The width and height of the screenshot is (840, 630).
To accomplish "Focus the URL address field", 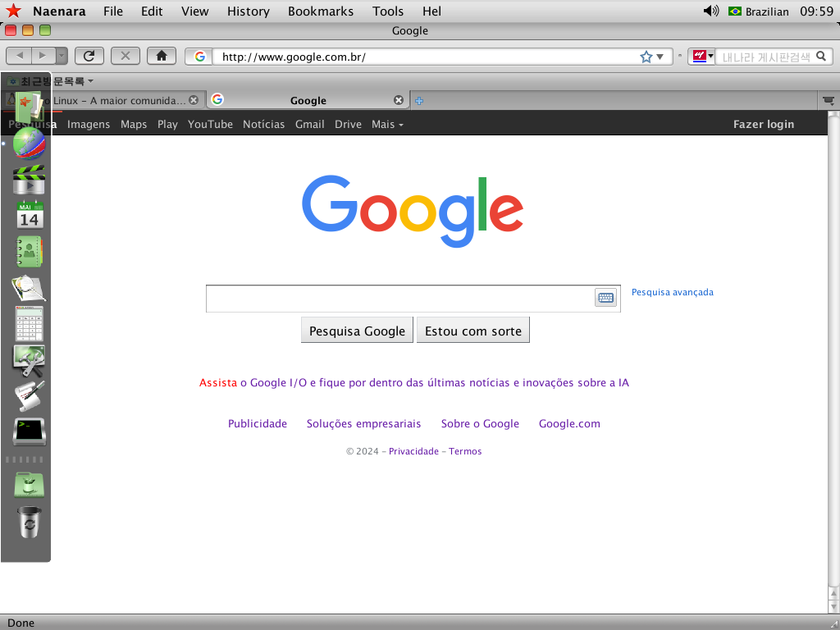I will (426, 57).
